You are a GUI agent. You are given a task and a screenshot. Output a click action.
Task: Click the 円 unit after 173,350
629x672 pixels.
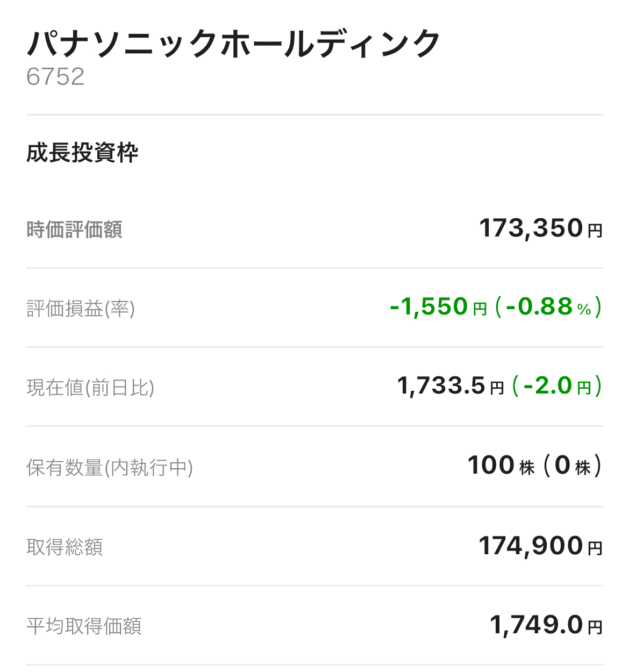595,231
